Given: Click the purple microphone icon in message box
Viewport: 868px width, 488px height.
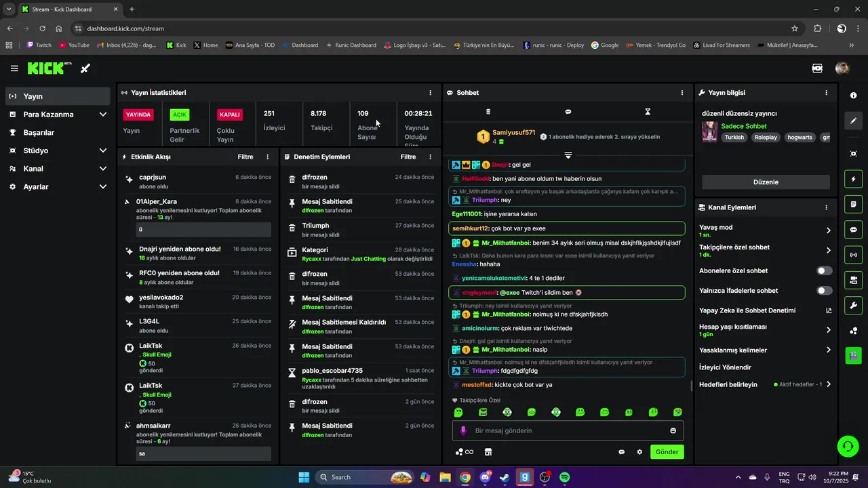Looking at the screenshot, I should click(464, 430).
